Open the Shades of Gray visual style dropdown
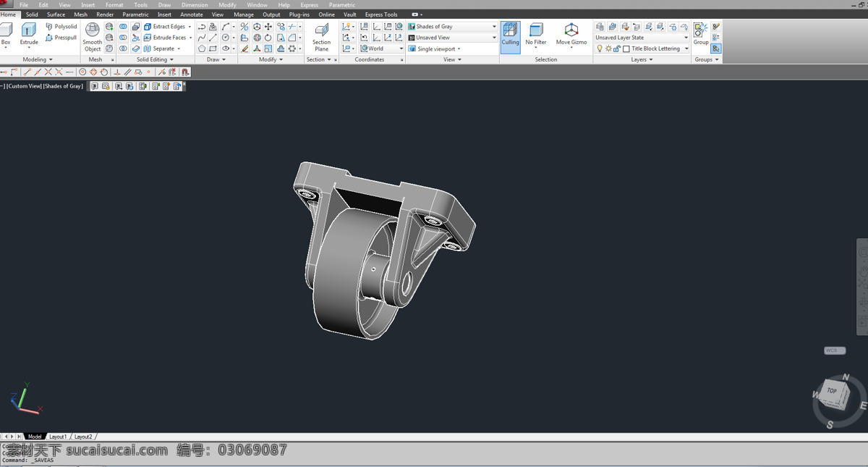Image resolution: width=868 pixels, height=467 pixels. pyautogui.click(x=452, y=27)
